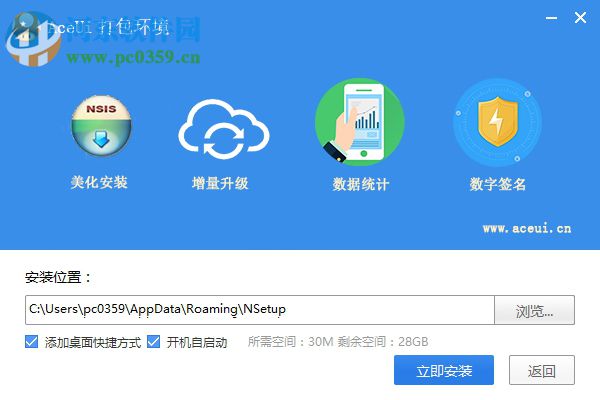600x400 pixels.
Task: Open the www.aceui.cn link
Action: [x=527, y=229]
